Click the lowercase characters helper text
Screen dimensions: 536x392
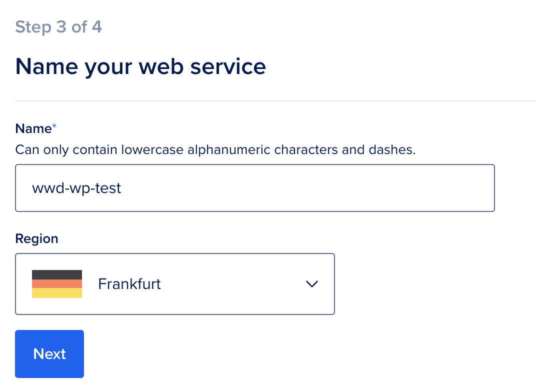tap(215, 149)
